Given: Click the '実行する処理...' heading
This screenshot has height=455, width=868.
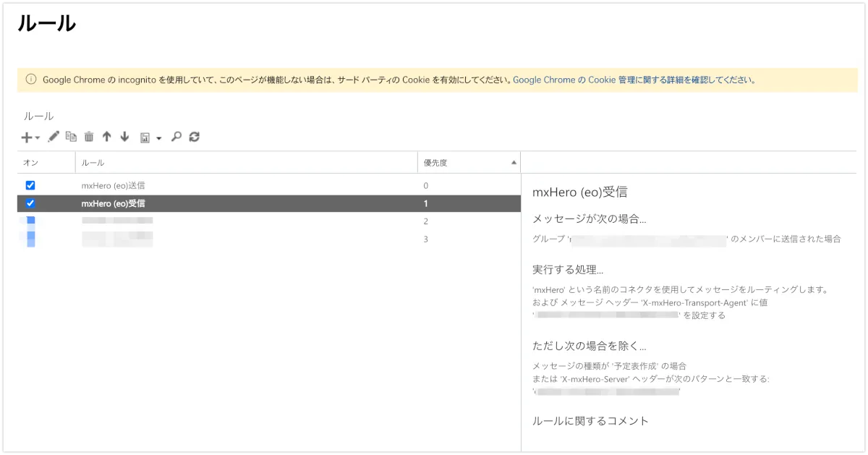Looking at the screenshot, I should (x=568, y=269).
